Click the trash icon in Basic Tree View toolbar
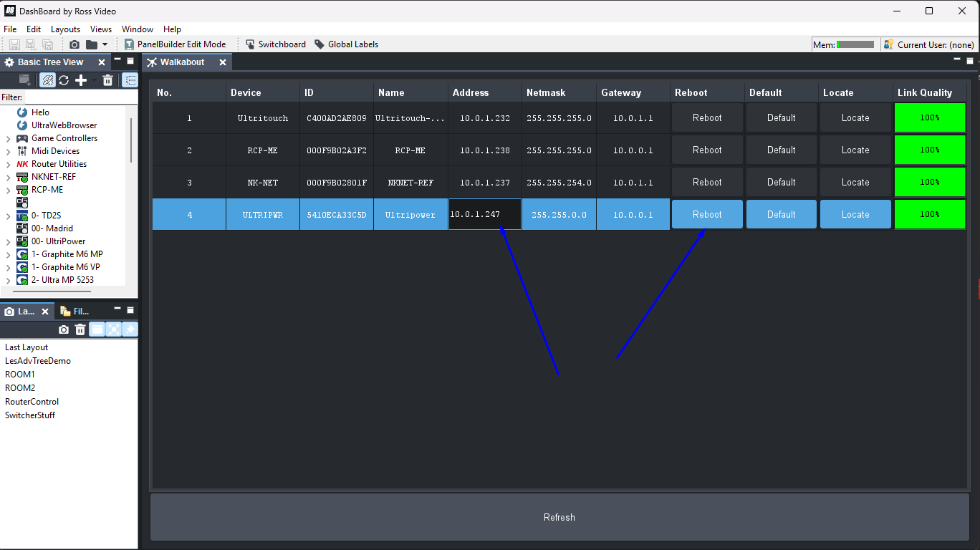 pyautogui.click(x=107, y=80)
